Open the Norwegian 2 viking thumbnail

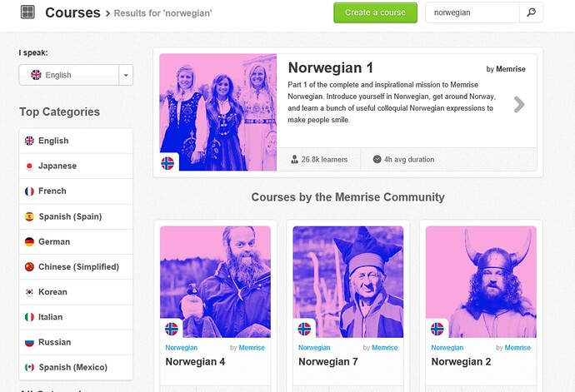coord(481,282)
